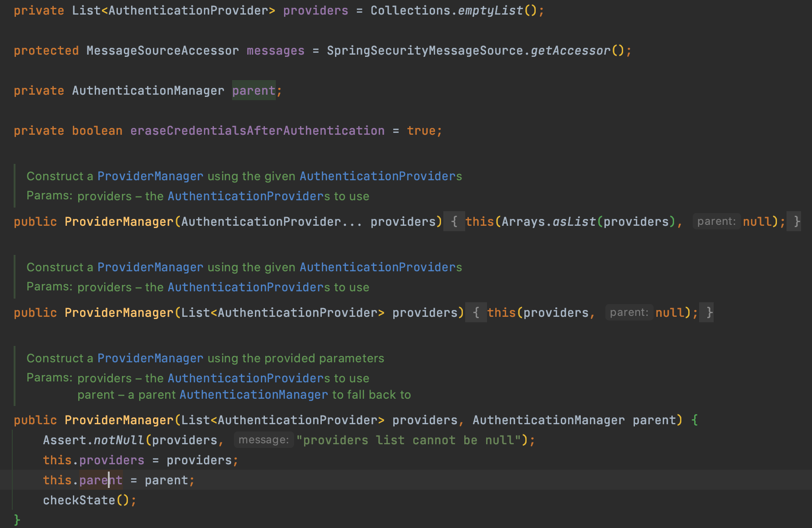
Task: Open AuthenticationProviders link in the second Params line
Action: 249,287
